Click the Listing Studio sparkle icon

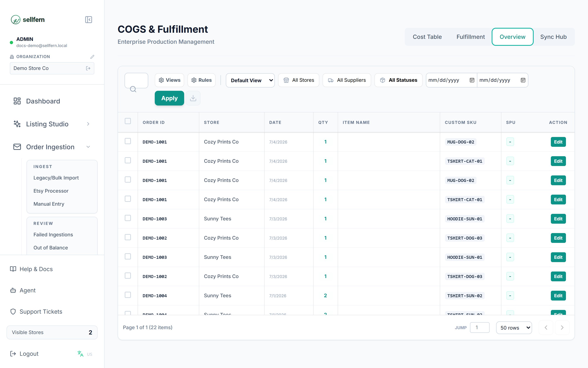tap(17, 124)
